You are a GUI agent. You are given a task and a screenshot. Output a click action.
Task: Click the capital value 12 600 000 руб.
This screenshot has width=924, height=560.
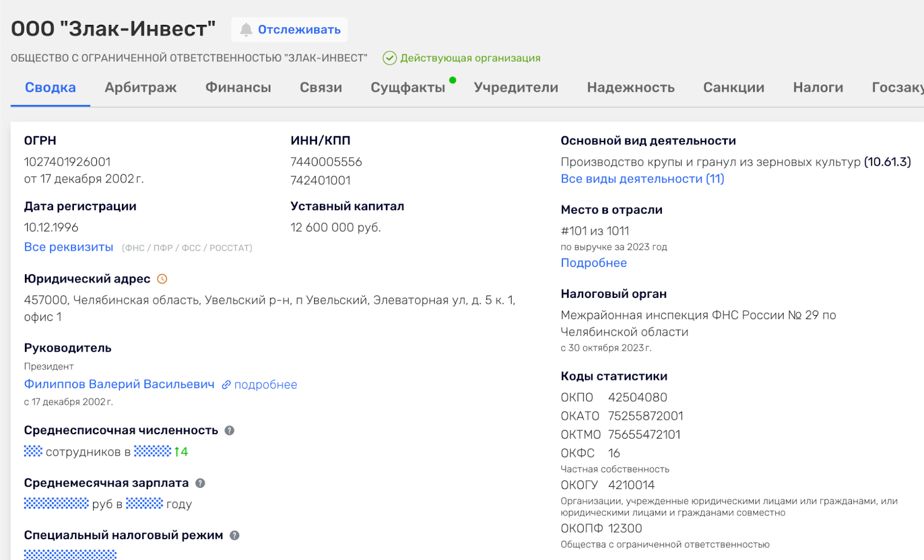pyautogui.click(x=336, y=227)
